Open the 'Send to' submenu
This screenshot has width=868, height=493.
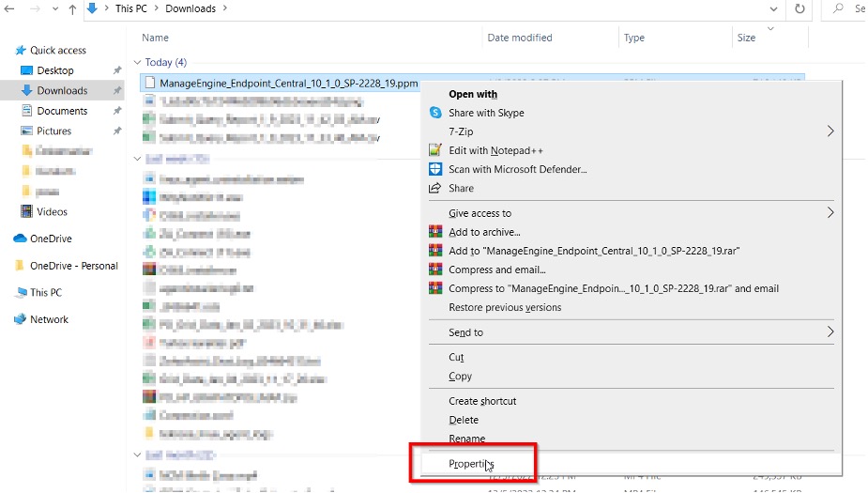pyautogui.click(x=465, y=332)
